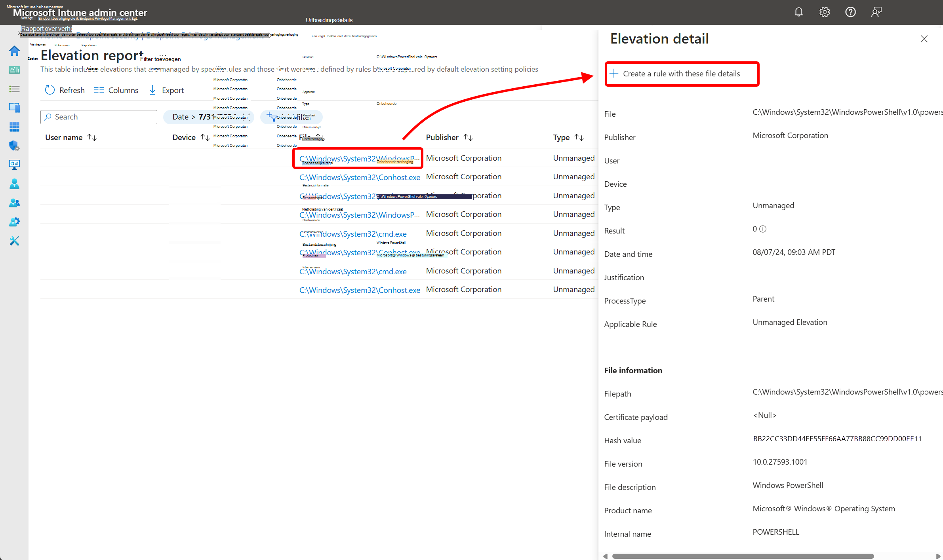The width and height of the screenshot is (943, 560).
Task: Close the Elevation detail panel
Action: coord(924,39)
